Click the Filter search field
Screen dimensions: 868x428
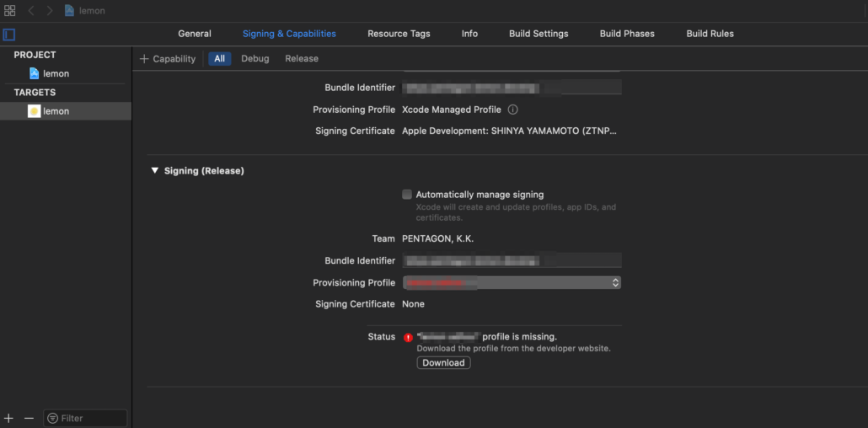pos(85,418)
